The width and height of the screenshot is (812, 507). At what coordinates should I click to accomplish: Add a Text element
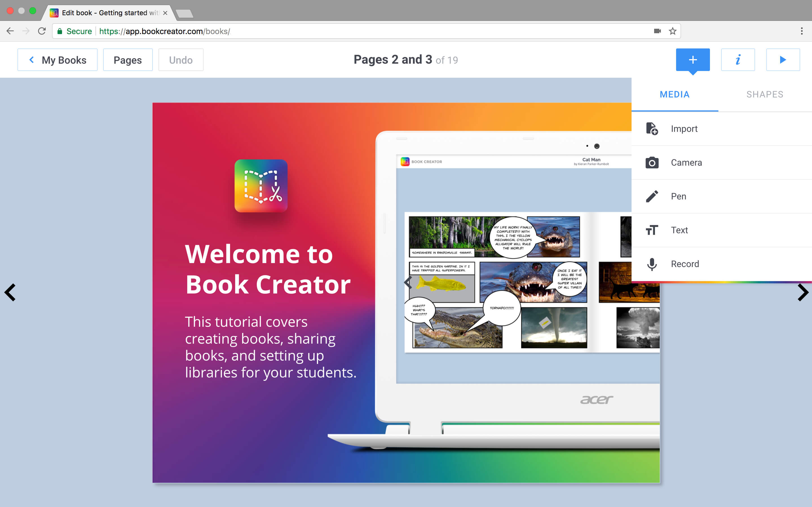[679, 230]
